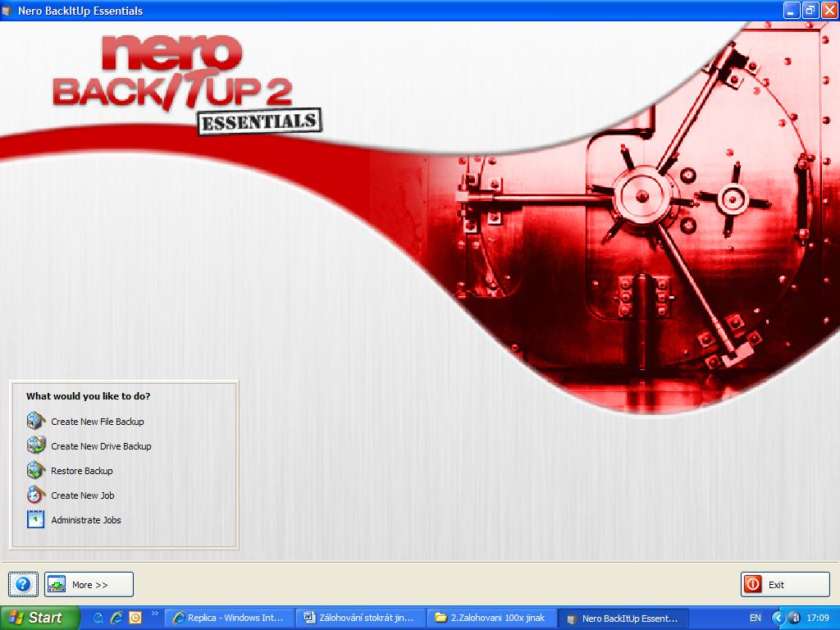
Task: Show hidden system tray icons arrow
Action: click(778, 618)
